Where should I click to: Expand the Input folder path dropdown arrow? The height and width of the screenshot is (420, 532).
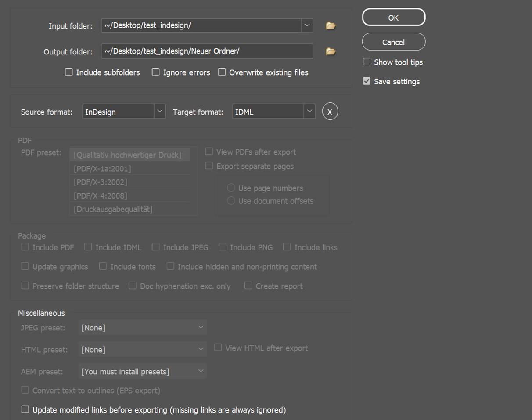307,25
